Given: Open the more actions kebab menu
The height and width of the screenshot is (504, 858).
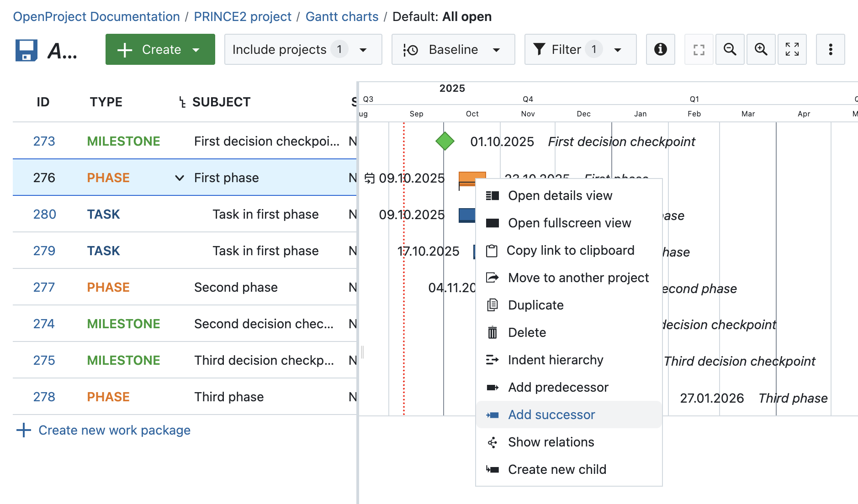Looking at the screenshot, I should point(830,49).
